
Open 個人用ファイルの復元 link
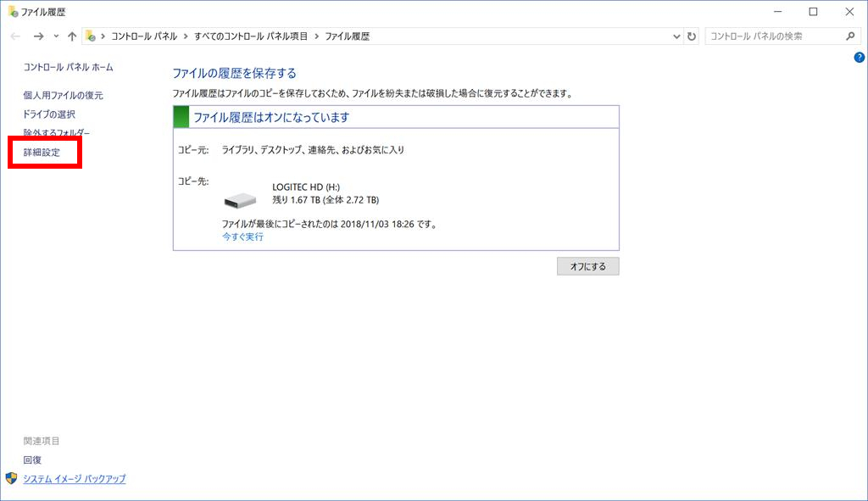(x=63, y=96)
